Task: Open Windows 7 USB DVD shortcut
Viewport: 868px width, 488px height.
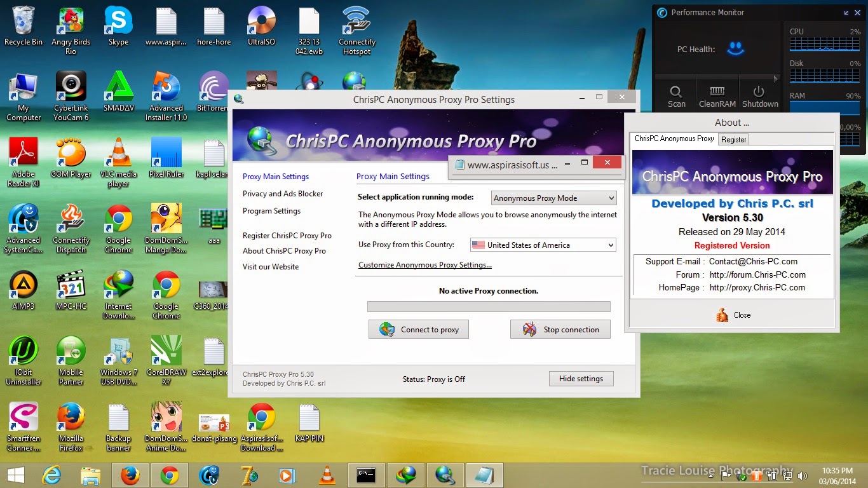Action: coord(118,362)
